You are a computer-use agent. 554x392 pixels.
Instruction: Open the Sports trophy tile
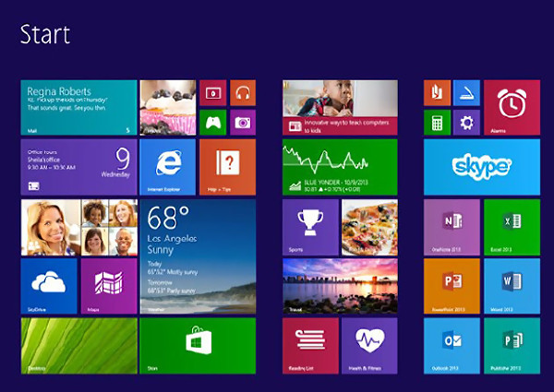(x=310, y=227)
